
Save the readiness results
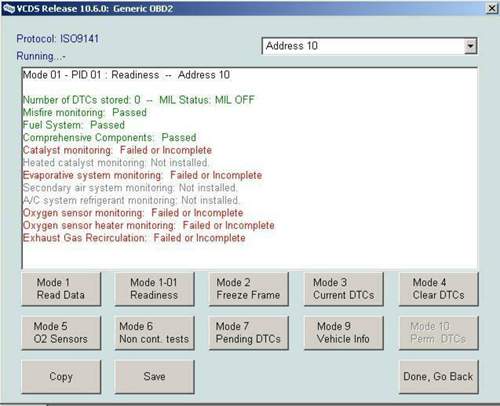pos(154,377)
